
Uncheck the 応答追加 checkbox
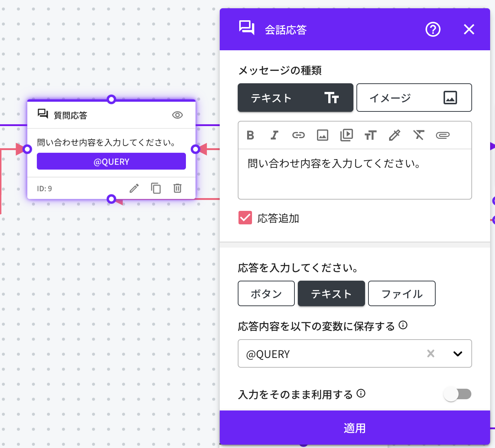245,218
